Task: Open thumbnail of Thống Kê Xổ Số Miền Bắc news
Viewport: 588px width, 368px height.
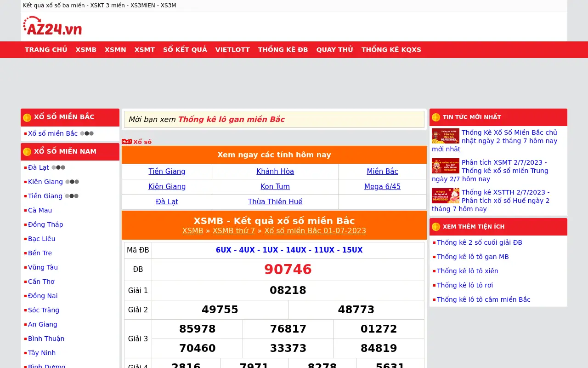Action: [x=446, y=136]
